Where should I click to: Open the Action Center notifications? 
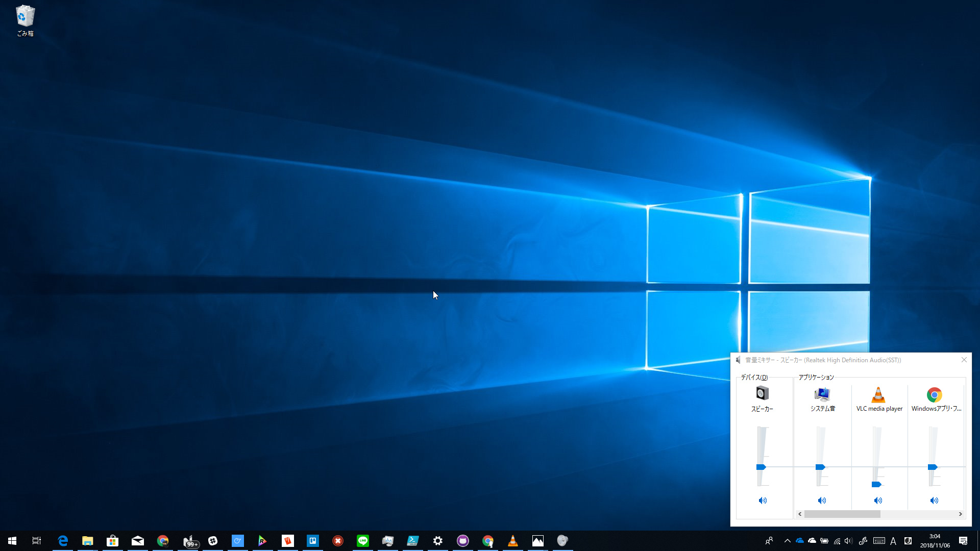point(963,541)
